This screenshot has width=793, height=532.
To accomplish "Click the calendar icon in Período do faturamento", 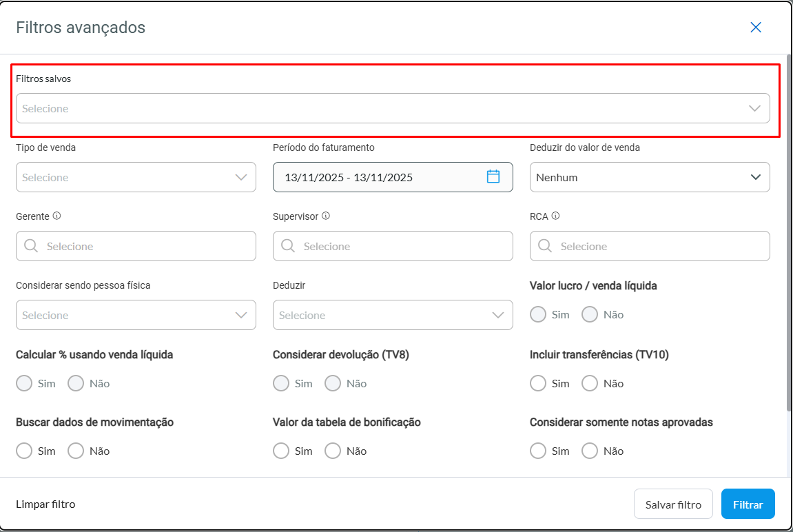I will click(x=493, y=176).
